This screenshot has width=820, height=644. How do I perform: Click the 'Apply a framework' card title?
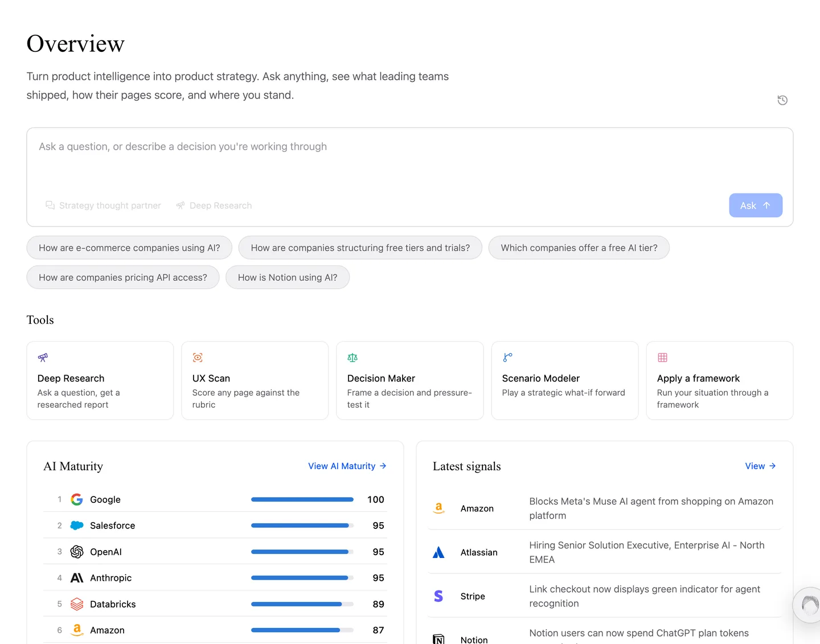(x=698, y=378)
